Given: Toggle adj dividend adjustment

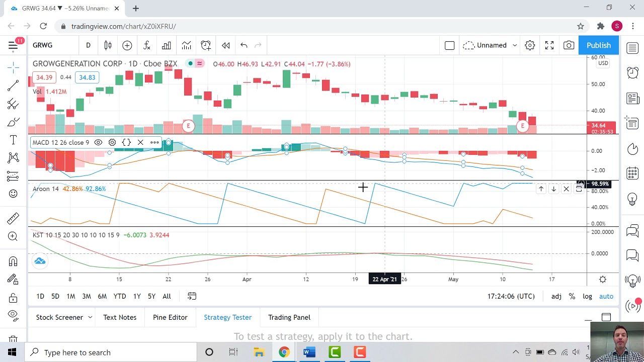Looking at the screenshot, I should pos(556,296).
